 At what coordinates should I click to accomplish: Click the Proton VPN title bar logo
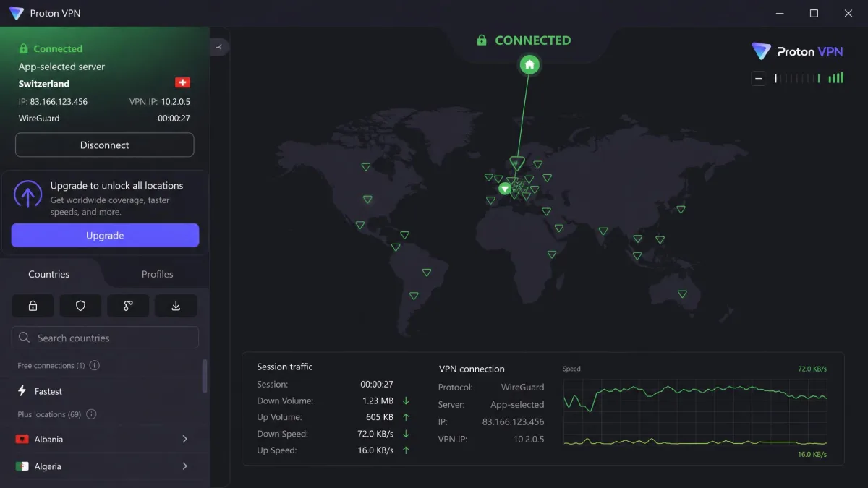pos(16,13)
